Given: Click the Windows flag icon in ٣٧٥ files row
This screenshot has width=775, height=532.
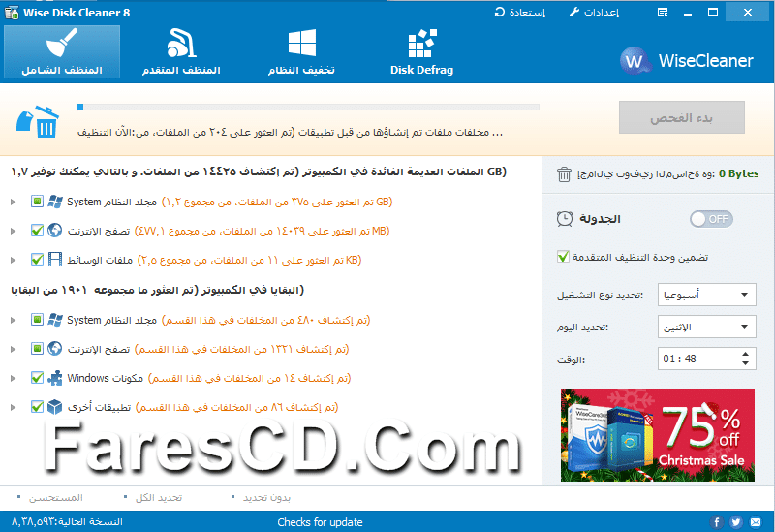Looking at the screenshot, I should [x=55, y=202].
